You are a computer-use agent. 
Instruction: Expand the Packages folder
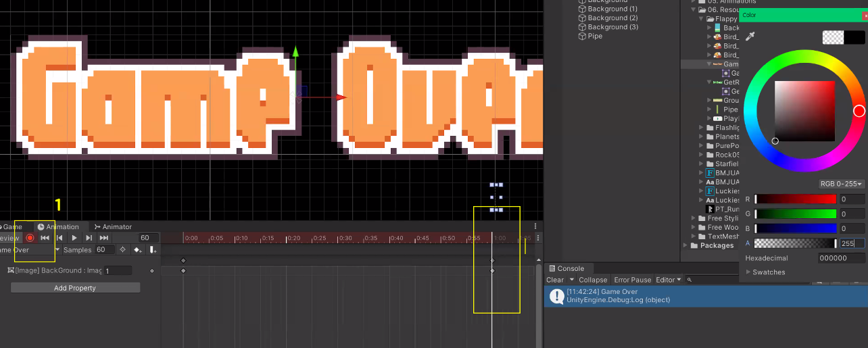685,245
